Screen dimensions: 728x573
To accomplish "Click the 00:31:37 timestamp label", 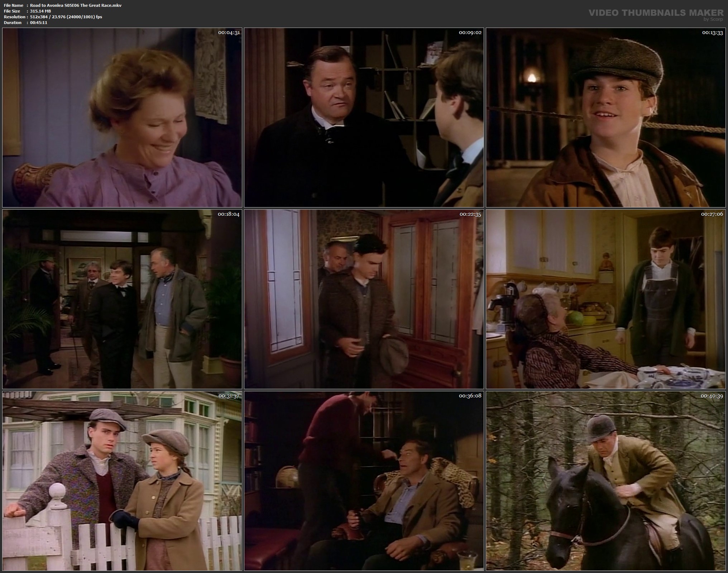I will point(229,396).
